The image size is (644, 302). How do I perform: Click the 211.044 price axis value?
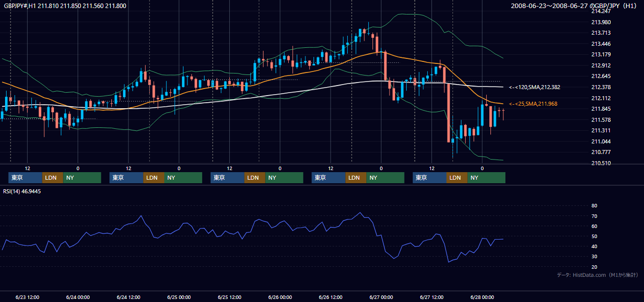pos(601,141)
